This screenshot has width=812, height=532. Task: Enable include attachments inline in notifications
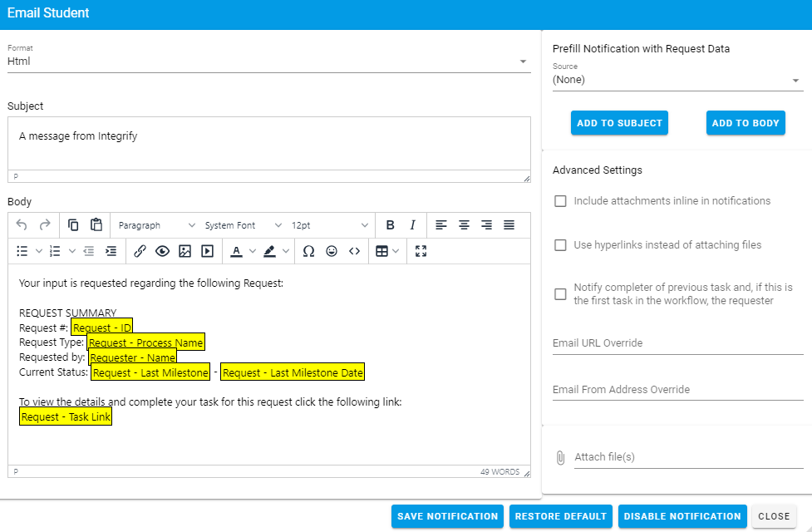(x=561, y=201)
